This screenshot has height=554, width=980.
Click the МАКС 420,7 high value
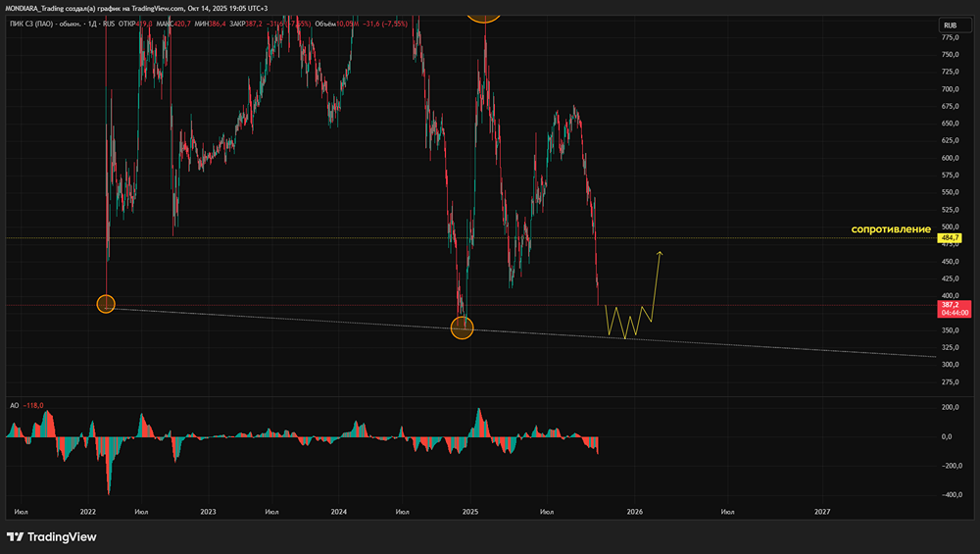click(x=173, y=24)
